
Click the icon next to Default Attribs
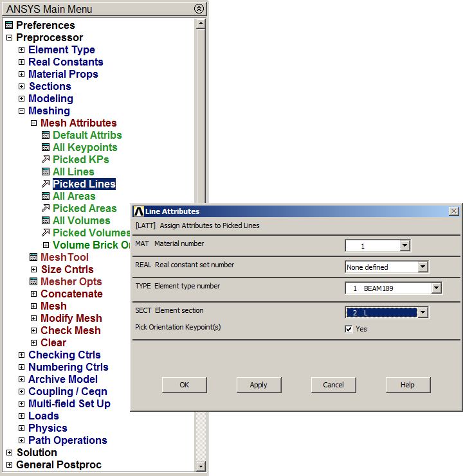[46, 136]
